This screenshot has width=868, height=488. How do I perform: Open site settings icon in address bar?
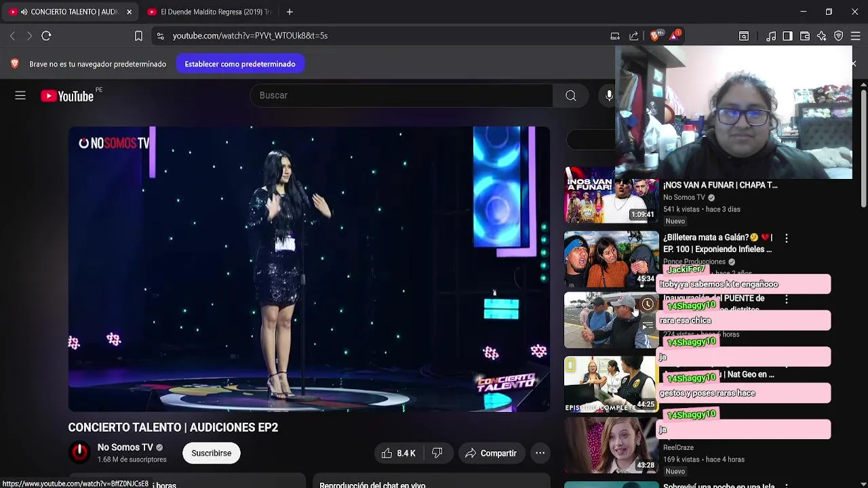160,36
